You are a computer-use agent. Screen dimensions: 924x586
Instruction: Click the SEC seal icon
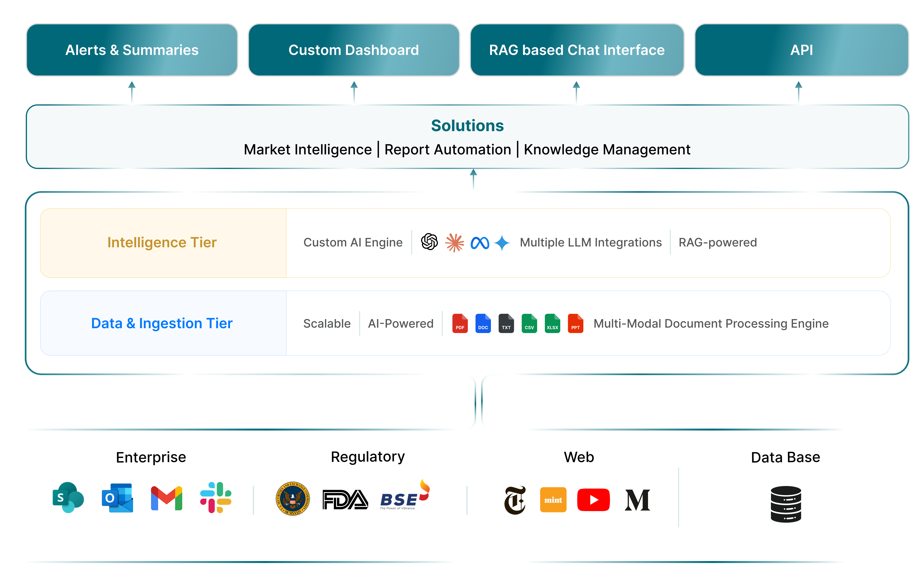pos(293,499)
